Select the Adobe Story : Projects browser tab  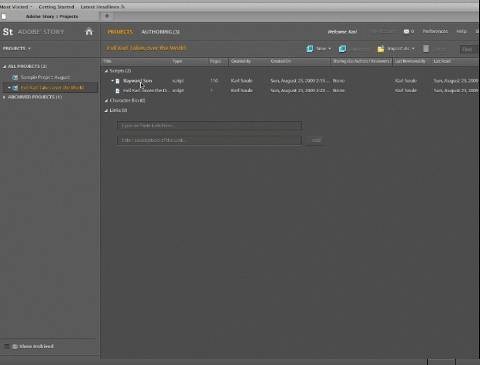52,16
